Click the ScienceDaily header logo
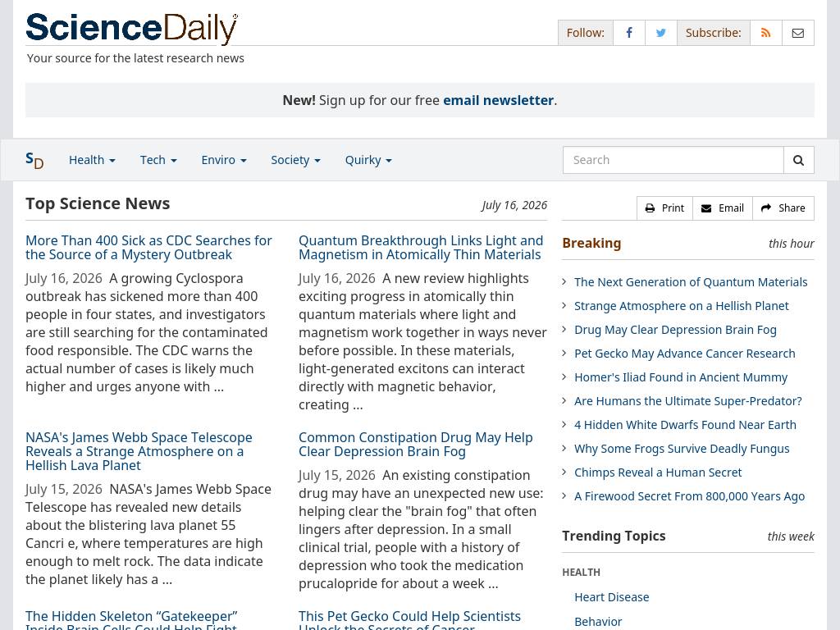 [x=132, y=28]
